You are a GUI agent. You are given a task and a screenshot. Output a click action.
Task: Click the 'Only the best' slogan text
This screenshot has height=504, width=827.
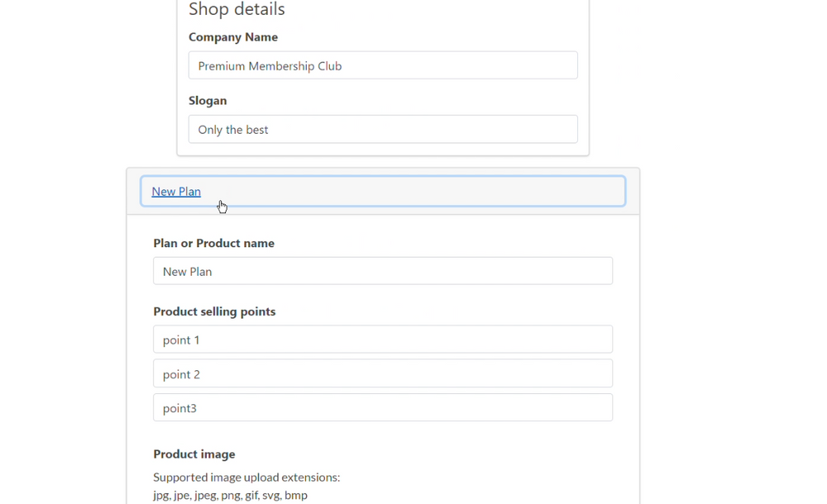[x=233, y=130]
